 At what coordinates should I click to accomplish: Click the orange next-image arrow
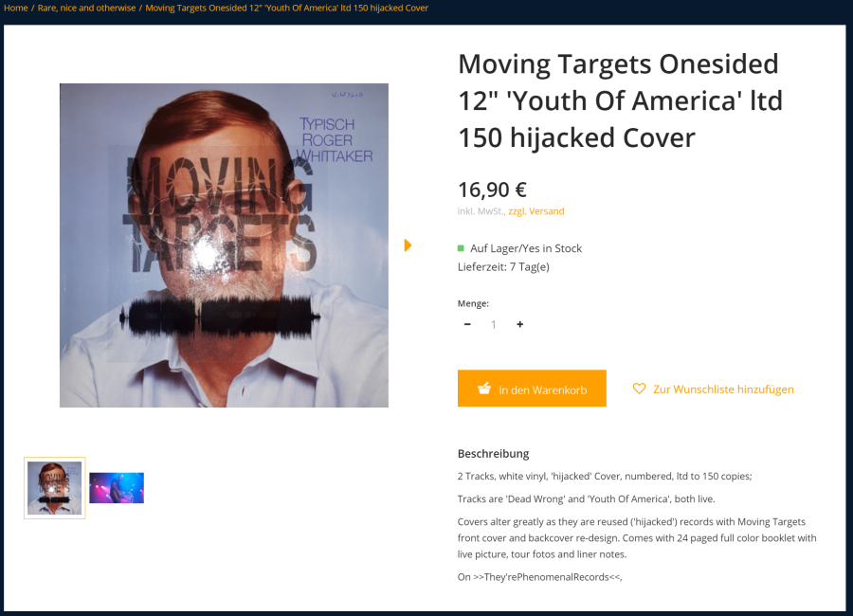(408, 245)
